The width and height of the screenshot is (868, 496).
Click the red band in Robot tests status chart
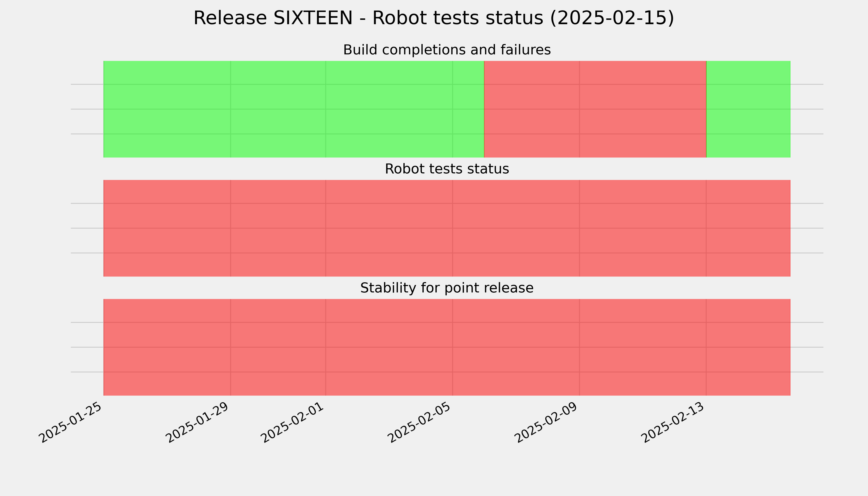[447, 228]
